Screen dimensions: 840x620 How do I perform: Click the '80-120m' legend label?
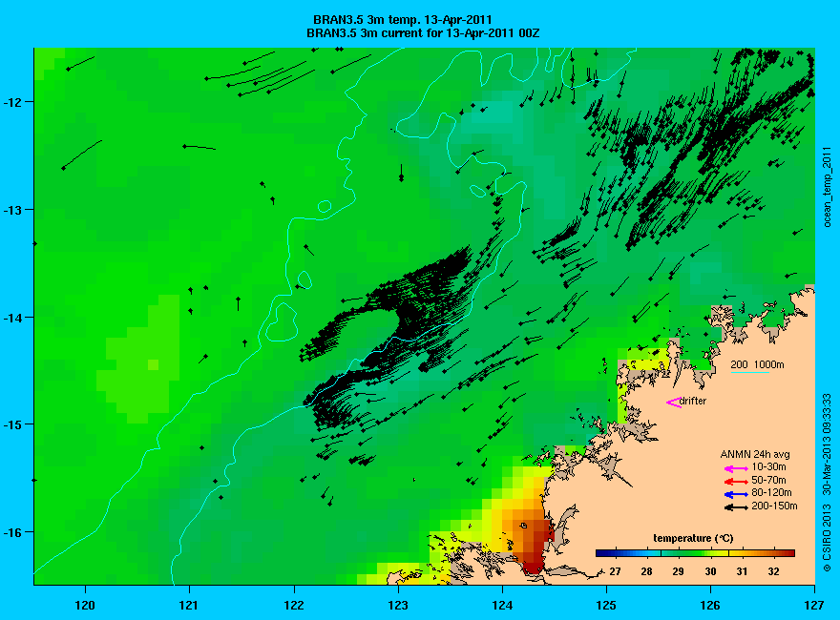tap(771, 493)
